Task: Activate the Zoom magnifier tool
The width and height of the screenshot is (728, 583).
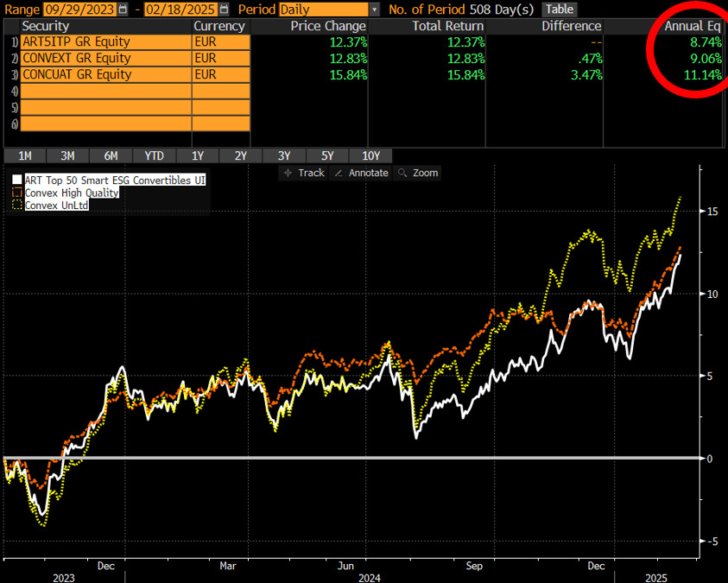Action: 418,173
